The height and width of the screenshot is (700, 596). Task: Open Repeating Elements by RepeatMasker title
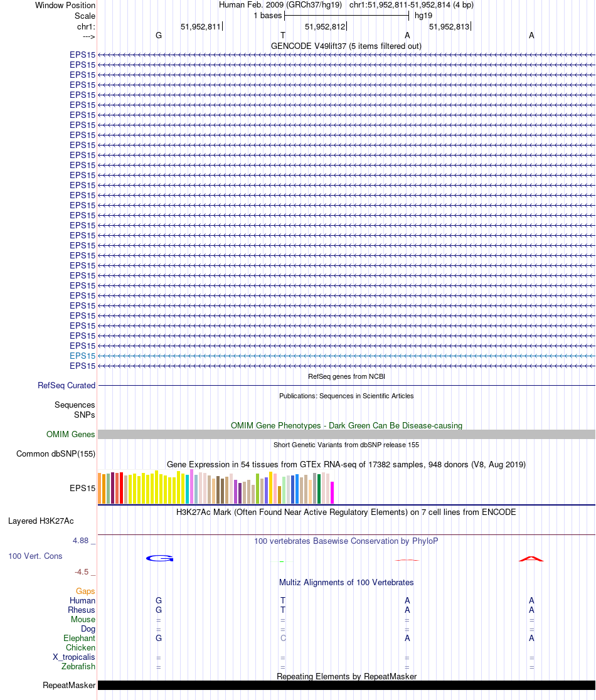(346, 677)
